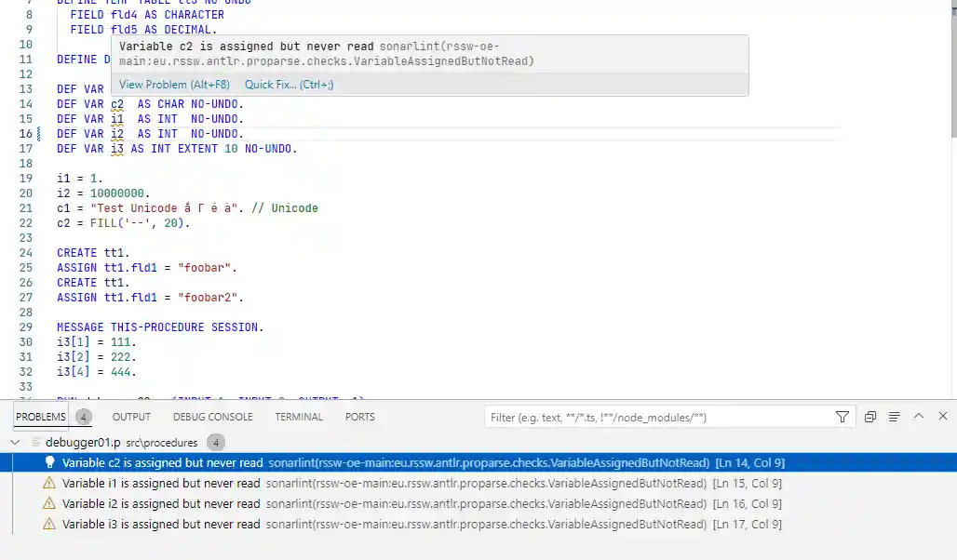Close the bottom panel with the X icon
Screen dimensions: 957x560
pos(943,417)
